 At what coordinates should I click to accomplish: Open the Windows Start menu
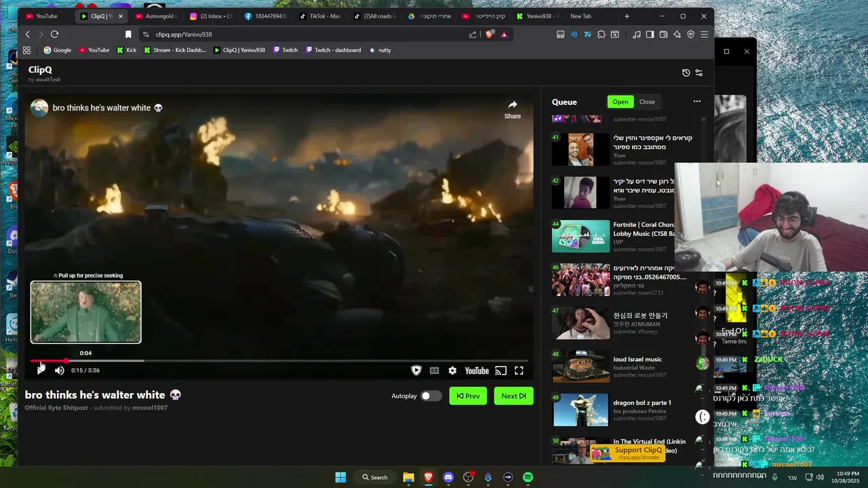click(x=340, y=477)
